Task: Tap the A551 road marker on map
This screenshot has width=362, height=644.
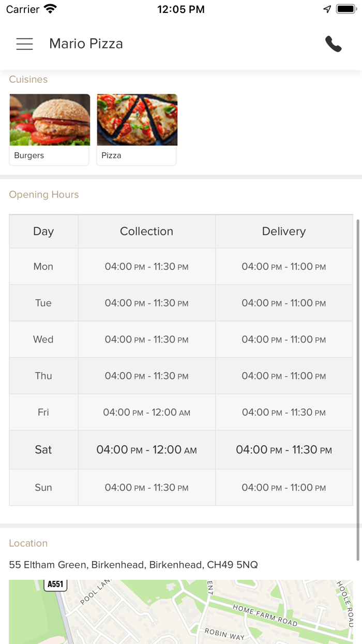Action: click(x=55, y=584)
